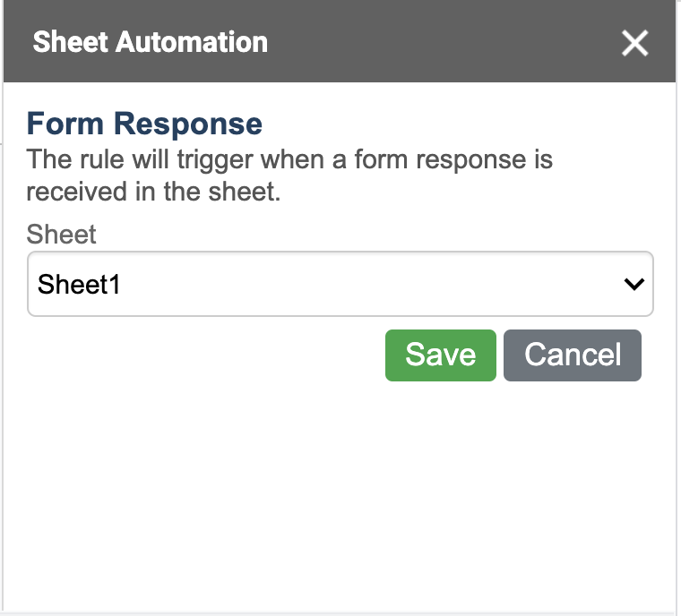
Task: Cancel the form response rule
Action: point(572,355)
